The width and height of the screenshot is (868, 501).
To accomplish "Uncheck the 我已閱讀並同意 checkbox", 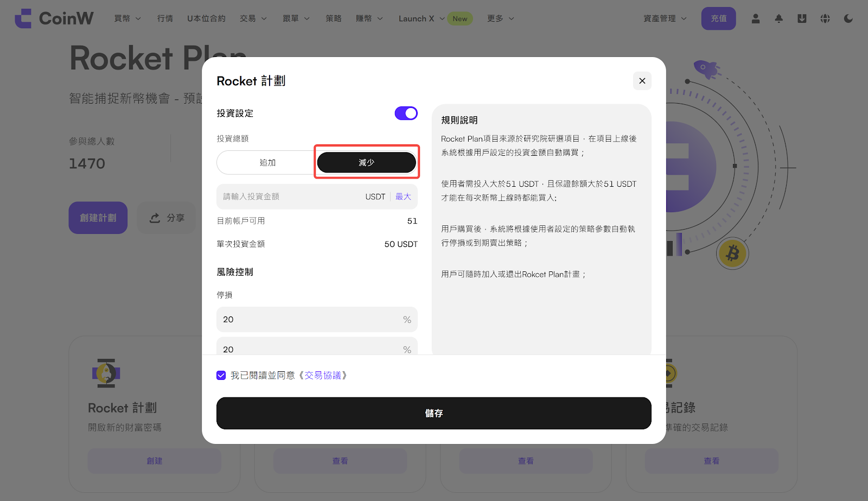I will pos(221,375).
